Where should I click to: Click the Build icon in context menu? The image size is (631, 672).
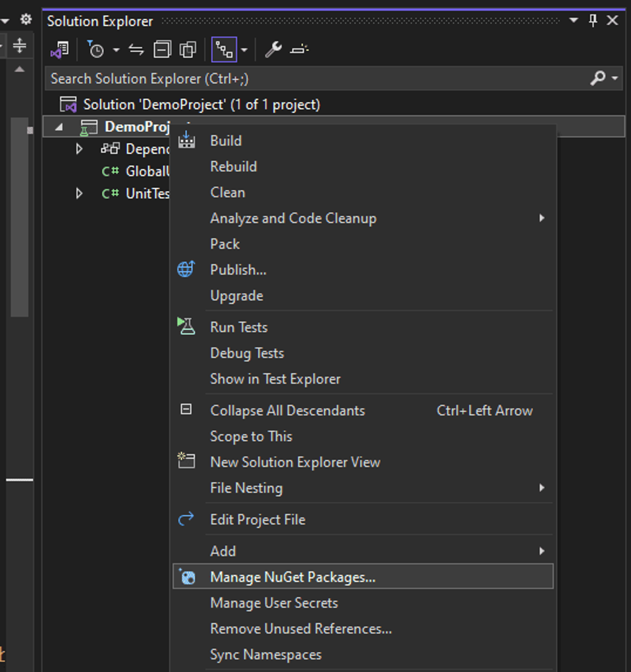(187, 140)
